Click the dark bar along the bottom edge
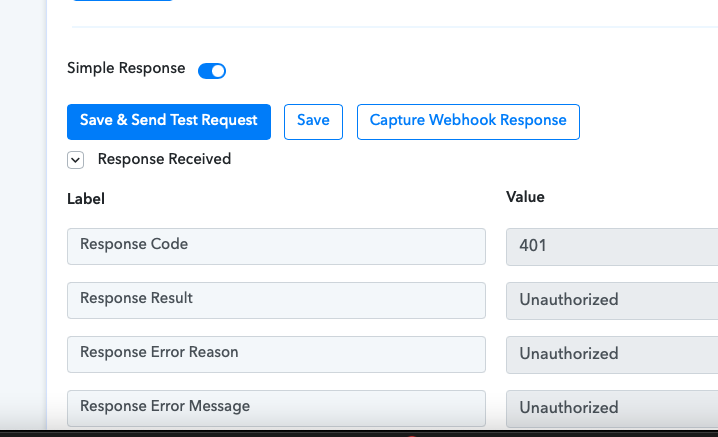 tap(359, 434)
